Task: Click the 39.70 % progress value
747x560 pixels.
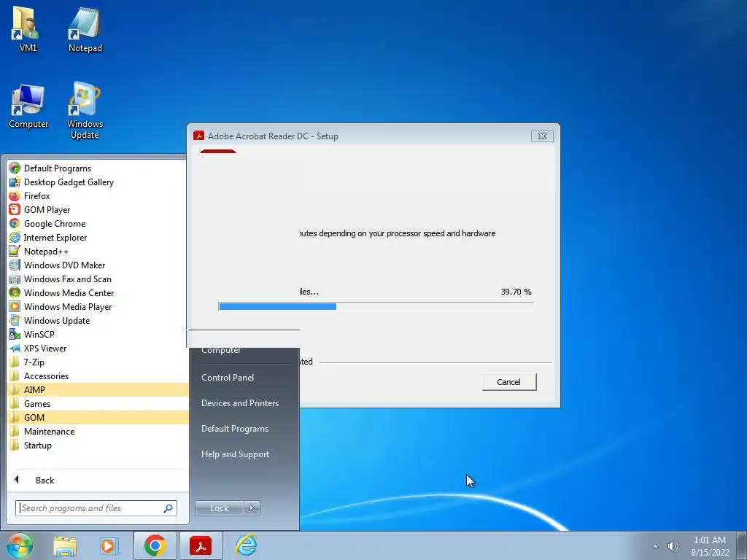Action: (x=516, y=292)
